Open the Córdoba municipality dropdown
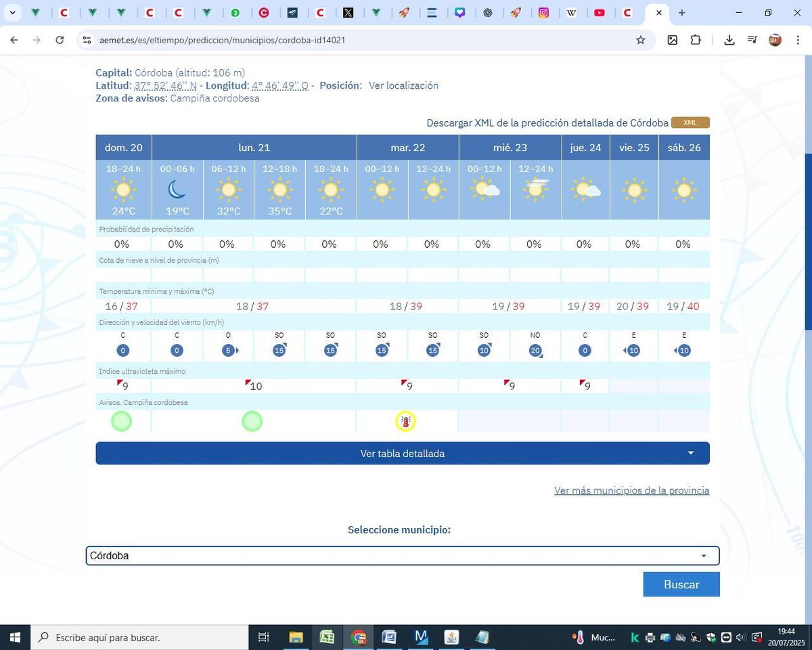 [x=403, y=556]
